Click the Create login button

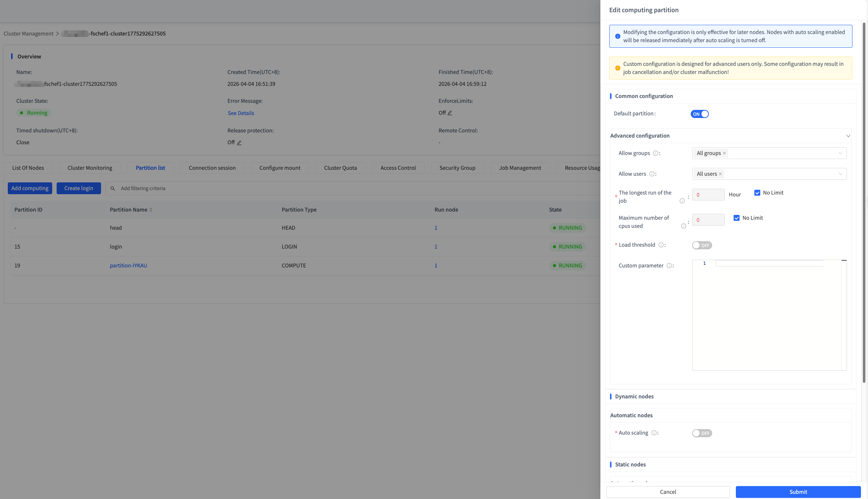[79, 188]
